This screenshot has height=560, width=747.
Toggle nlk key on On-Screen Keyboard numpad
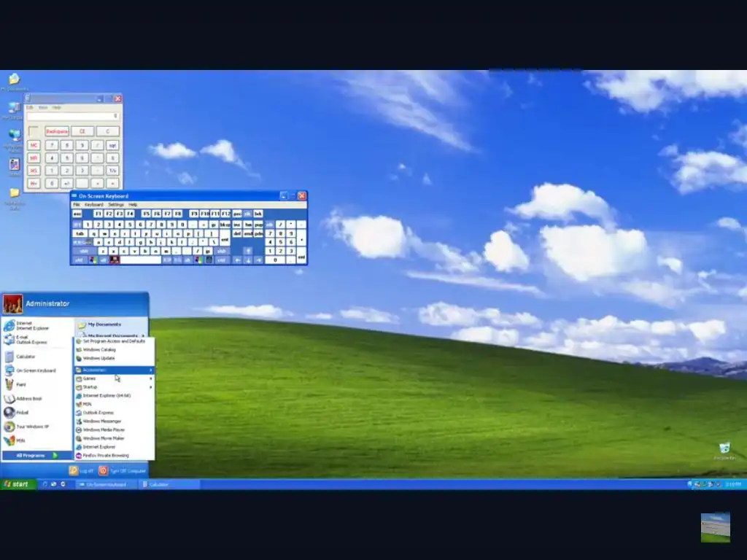[x=269, y=225]
